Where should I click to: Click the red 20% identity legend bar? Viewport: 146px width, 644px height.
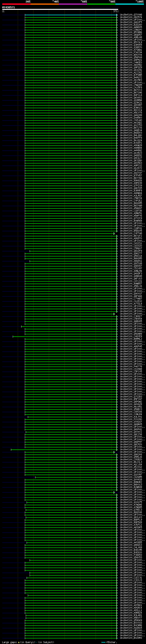[x=16, y=4]
